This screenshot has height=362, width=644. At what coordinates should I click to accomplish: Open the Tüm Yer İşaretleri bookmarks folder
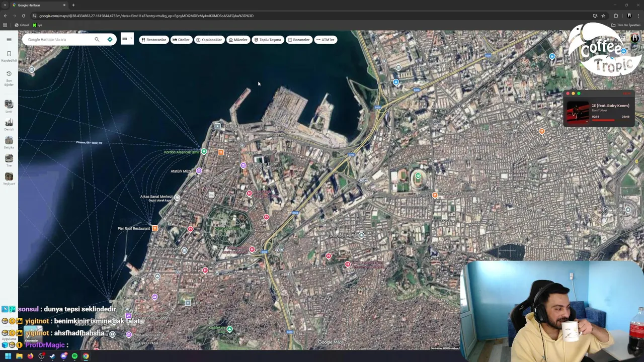626,25
